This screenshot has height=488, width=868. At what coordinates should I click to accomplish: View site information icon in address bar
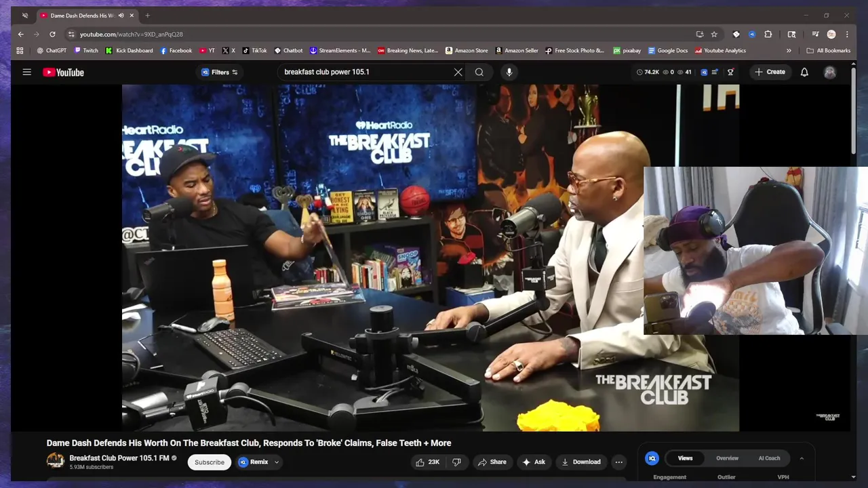(71, 34)
